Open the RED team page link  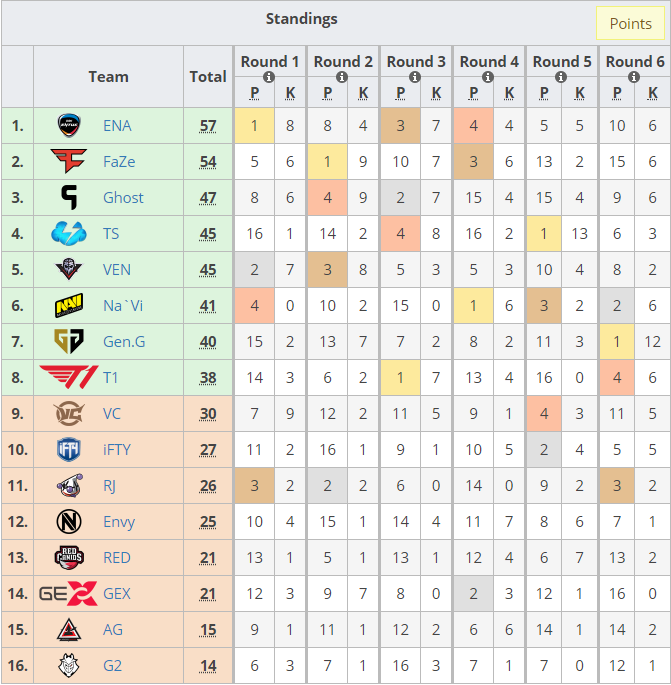click(x=117, y=558)
